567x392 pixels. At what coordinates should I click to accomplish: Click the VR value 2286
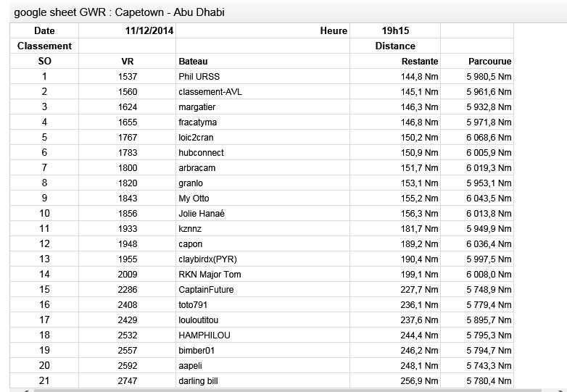click(x=128, y=290)
